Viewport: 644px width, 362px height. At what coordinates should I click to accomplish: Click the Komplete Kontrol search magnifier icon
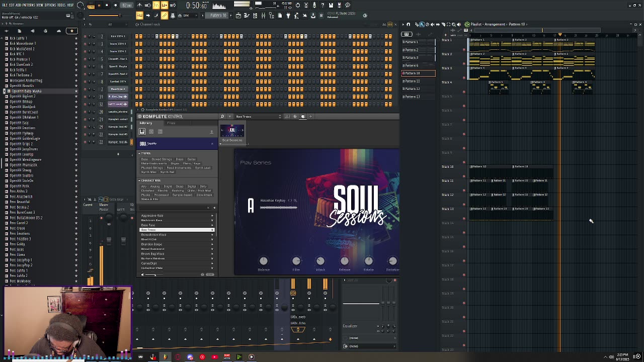coord(222,117)
